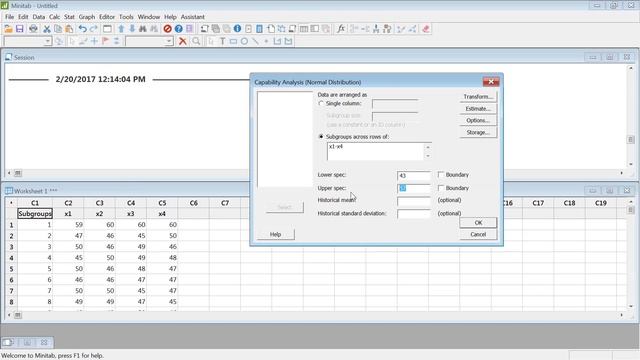Click the Print toolbar icon
Image resolution: width=640 pixels, height=360 pixels.
point(33,29)
